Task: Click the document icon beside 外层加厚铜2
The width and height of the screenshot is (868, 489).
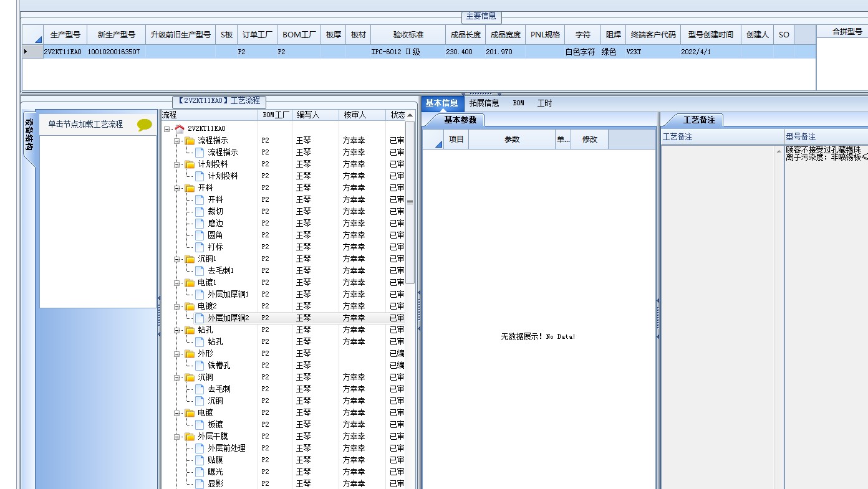Action: pos(200,318)
